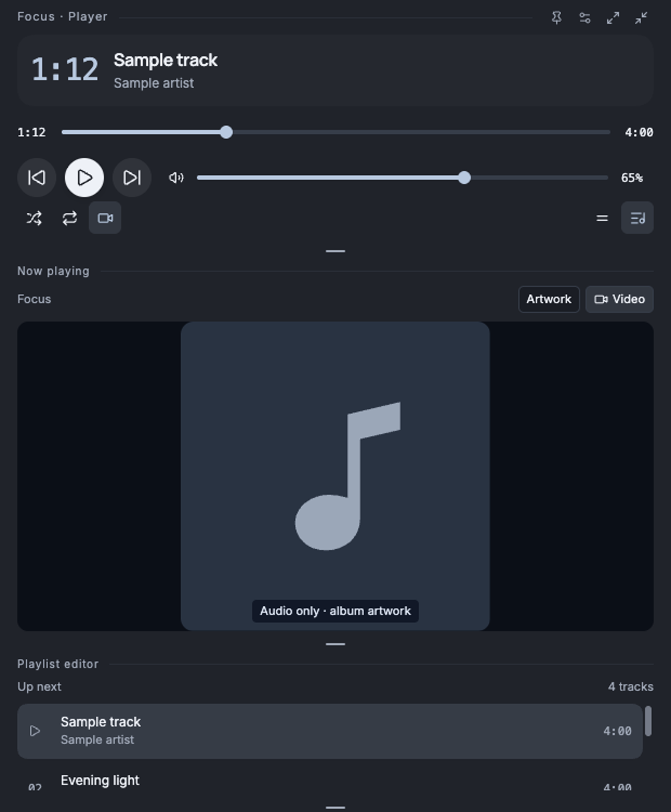The height and width of the screenshot is (812, 671).
Task: Click the playlist scrollbar thumb
Action: pyautogui.click(x=648, y=721)
